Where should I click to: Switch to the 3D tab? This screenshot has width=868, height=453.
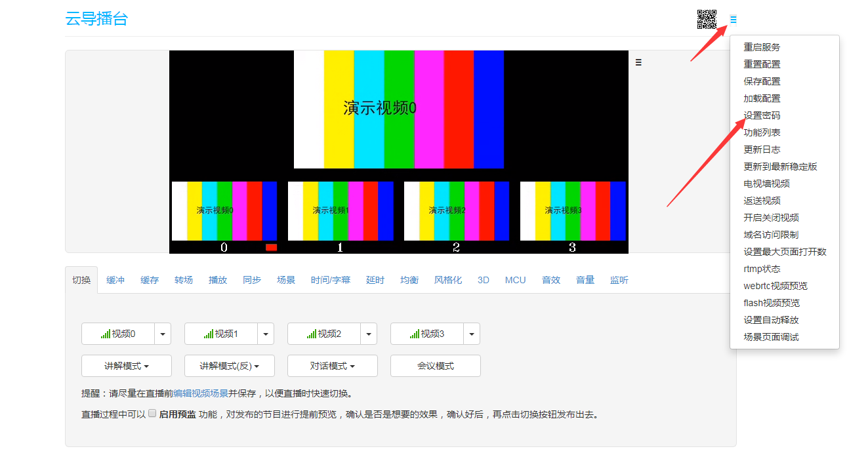[484, 280]
